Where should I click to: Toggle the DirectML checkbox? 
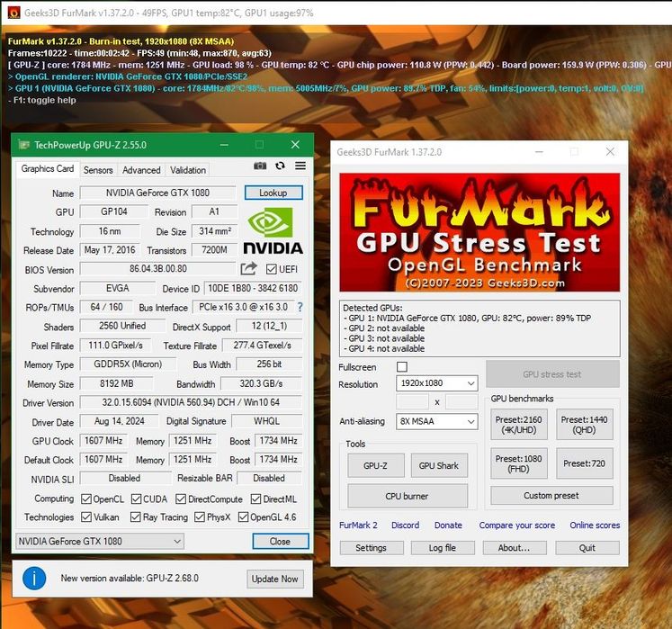[255, 499]
